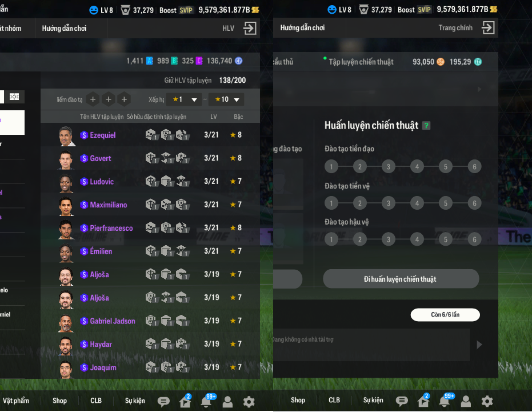532x412 pixels.
Task: Click third training trait icon of Émilien
Action: 182,251
